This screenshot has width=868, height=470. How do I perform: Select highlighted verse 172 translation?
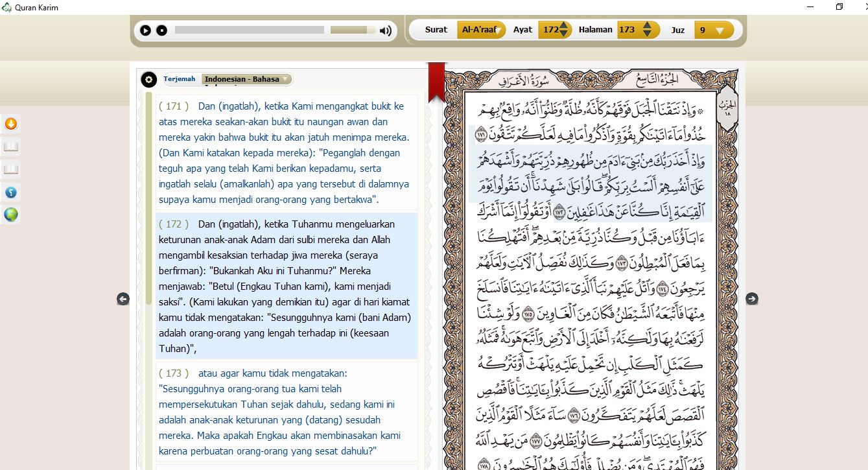coord(286,286)
